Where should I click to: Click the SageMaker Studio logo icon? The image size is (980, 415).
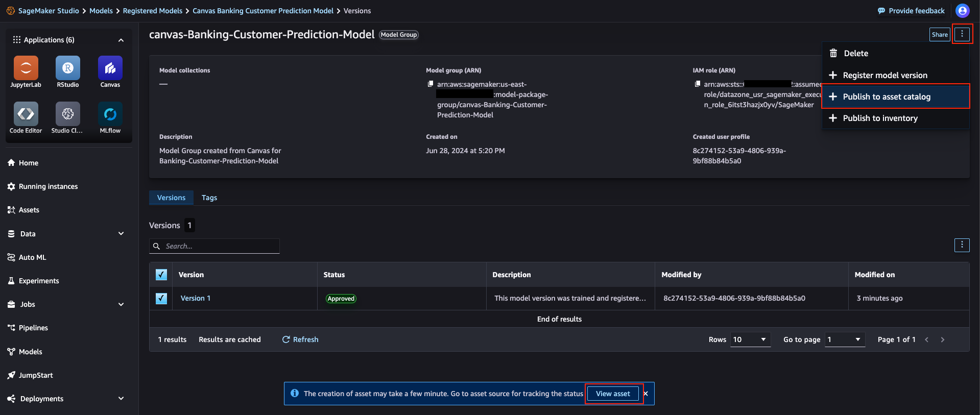[11, 11]
